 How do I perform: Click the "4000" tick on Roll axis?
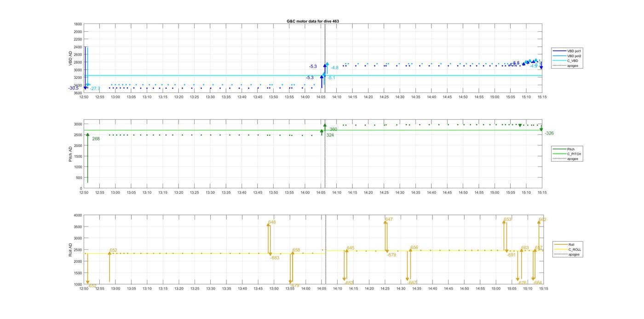point(78,215)
